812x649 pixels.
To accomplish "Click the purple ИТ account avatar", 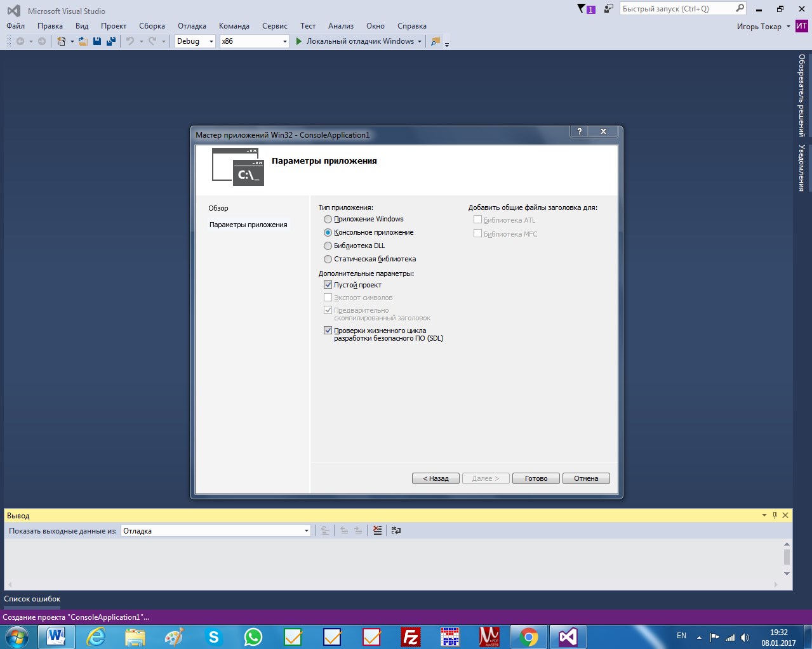I will 802,26.
